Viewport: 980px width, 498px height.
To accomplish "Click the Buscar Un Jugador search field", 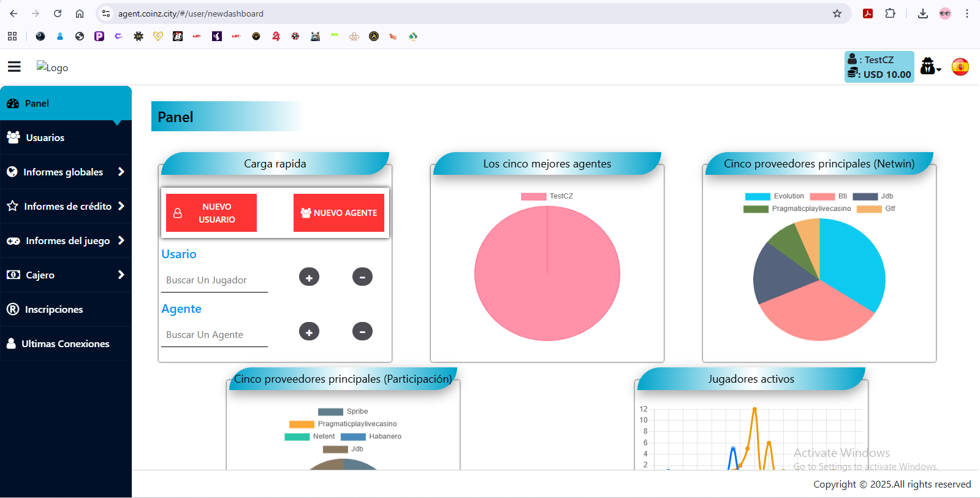I will (214, 280).
